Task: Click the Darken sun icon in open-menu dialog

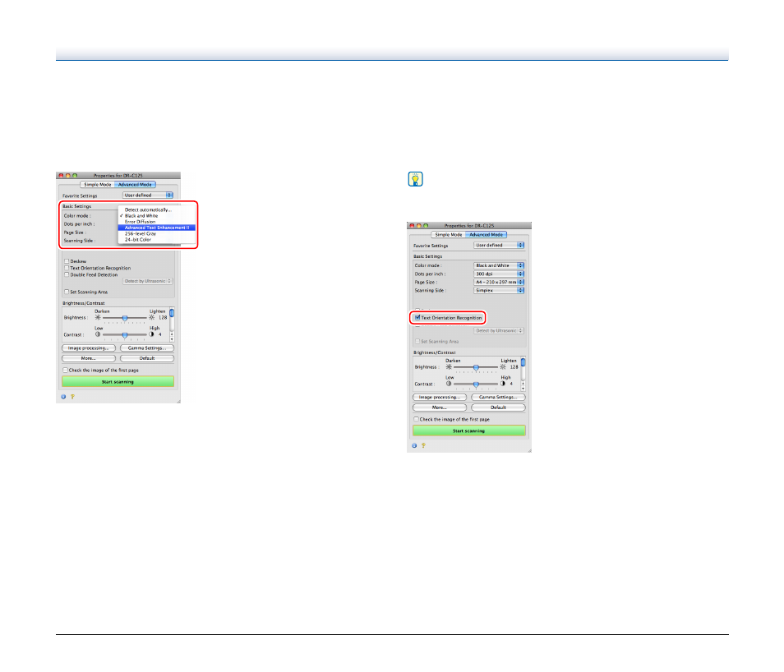Action: (98, 317)
